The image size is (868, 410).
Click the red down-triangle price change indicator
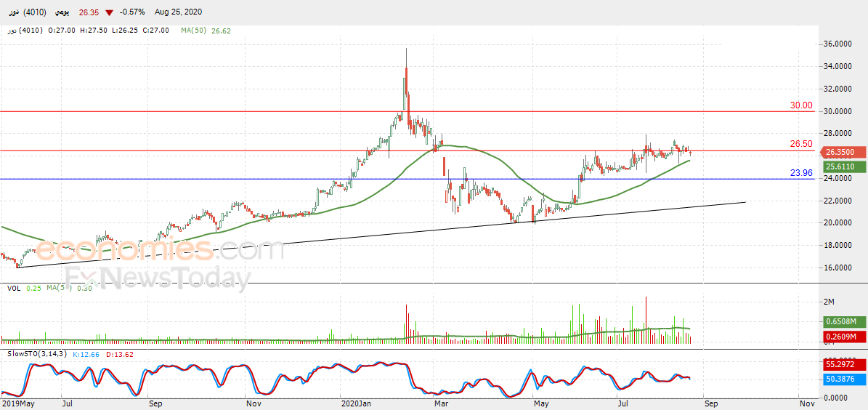pyautogui.click(x=110, y=12)
